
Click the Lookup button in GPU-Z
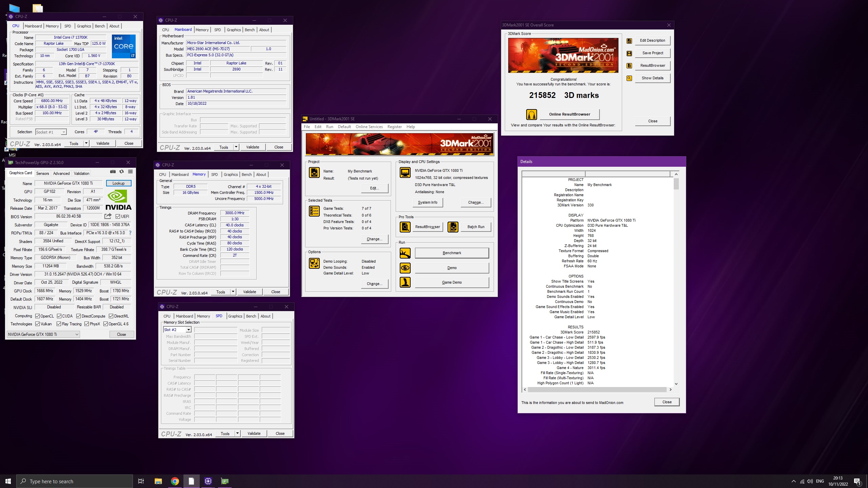pyautogui.click(x=119, y=183)
